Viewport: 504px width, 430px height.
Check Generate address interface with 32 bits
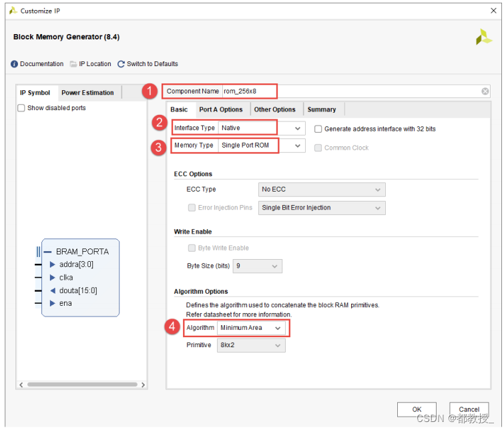318,129
